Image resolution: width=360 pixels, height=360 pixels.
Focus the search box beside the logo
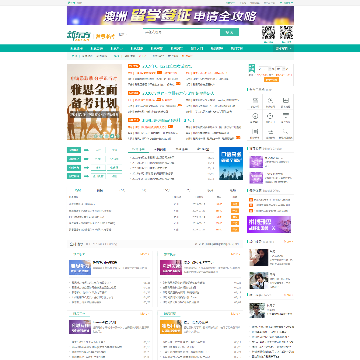pos(182,32)
